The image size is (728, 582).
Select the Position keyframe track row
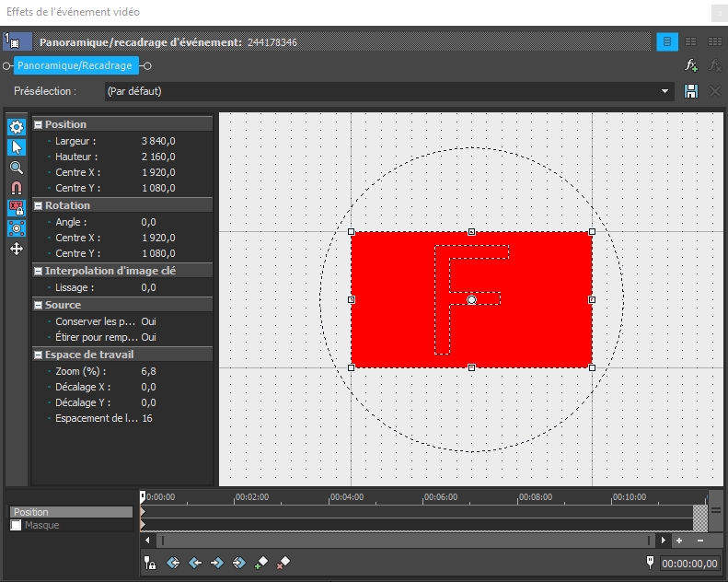pos(71,512)
